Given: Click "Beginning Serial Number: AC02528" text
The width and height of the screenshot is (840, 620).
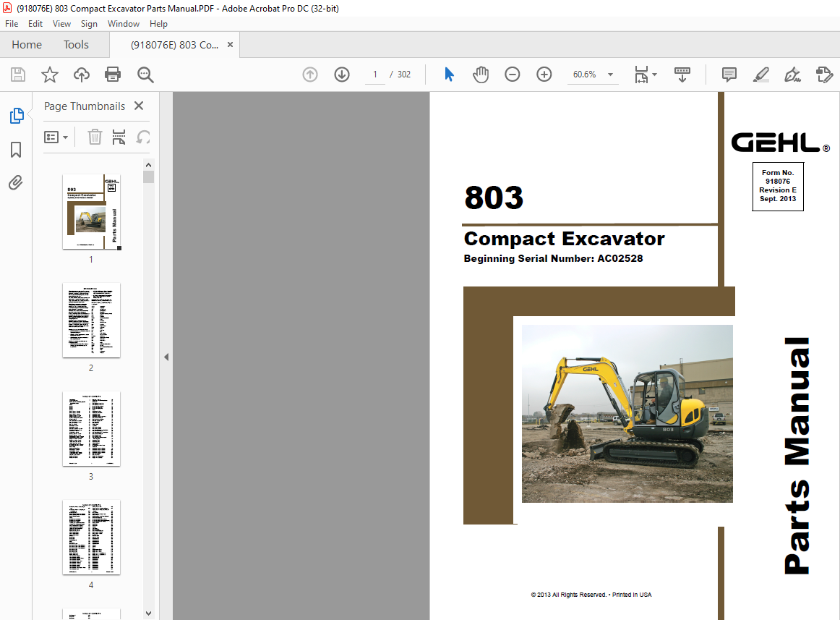Looking at the screenshot, I should coord(554,258).
